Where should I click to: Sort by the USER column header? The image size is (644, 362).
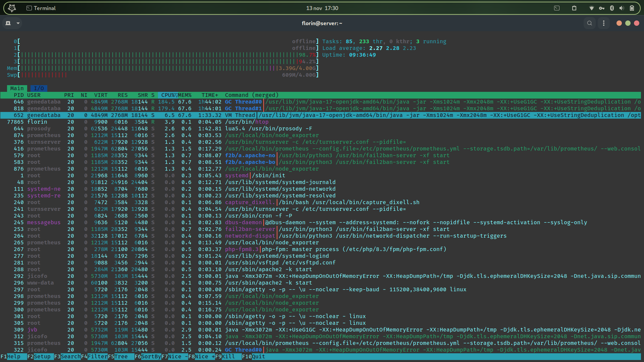click(x=34, y=95)
